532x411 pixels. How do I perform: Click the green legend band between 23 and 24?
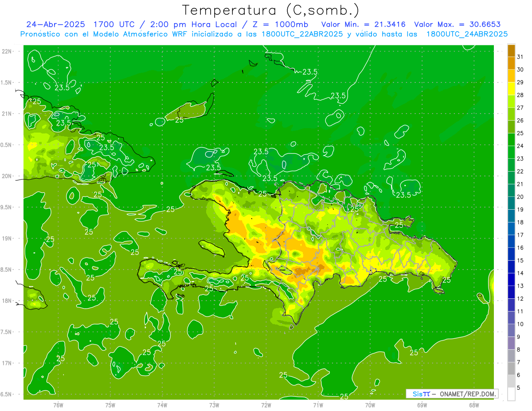(511, 152)
